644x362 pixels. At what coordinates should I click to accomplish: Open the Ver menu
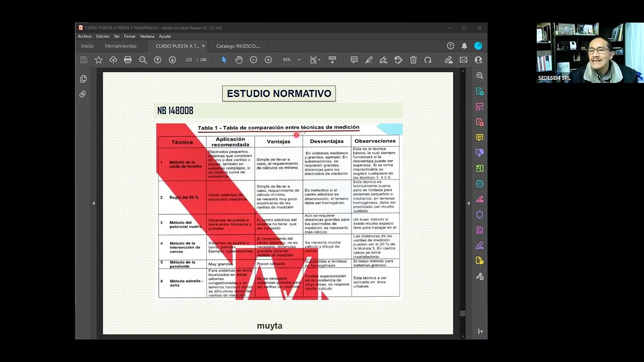[117, 36]
